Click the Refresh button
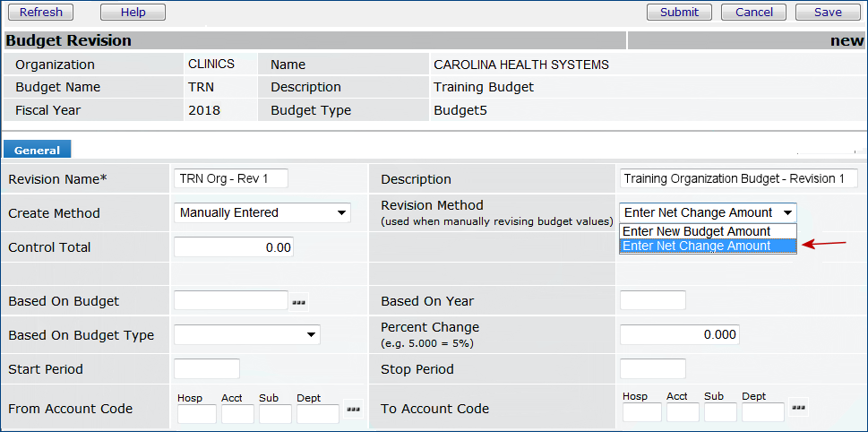868x432 pixels. click(x=40, y=13)
